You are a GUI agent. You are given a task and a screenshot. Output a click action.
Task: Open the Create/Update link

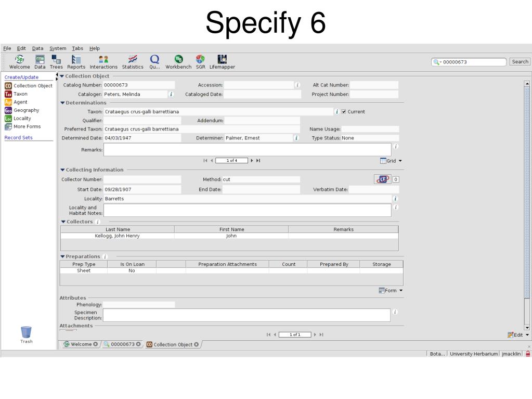pyautogui.click(x=21, y=77)
